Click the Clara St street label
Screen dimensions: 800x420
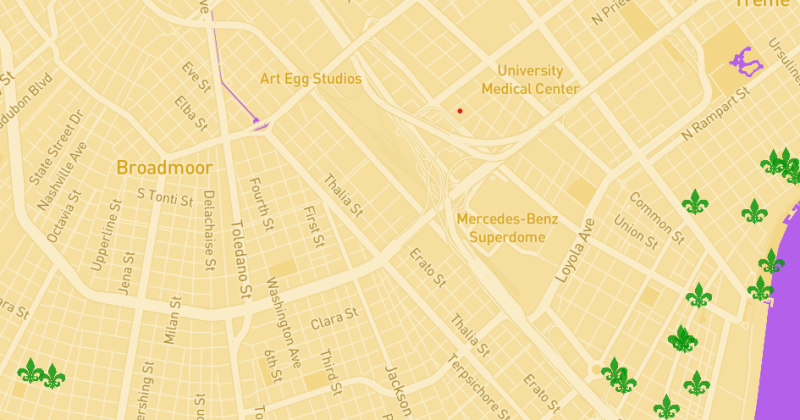[334, 318]
